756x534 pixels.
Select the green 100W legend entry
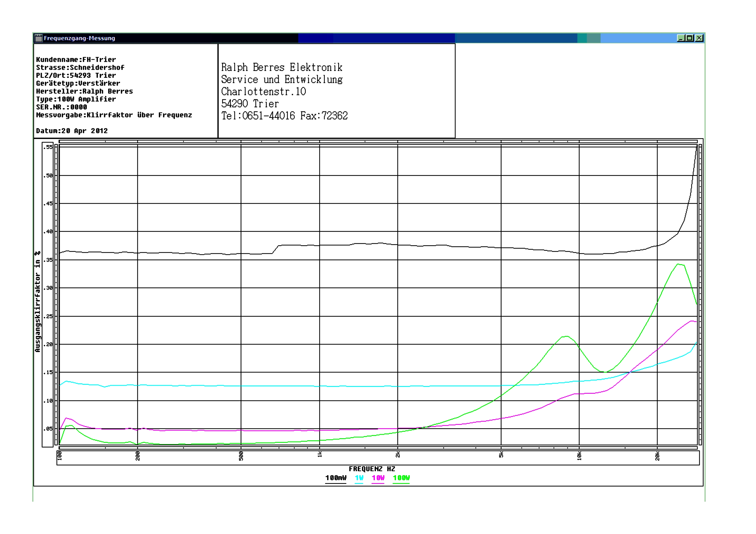point(401,478)
